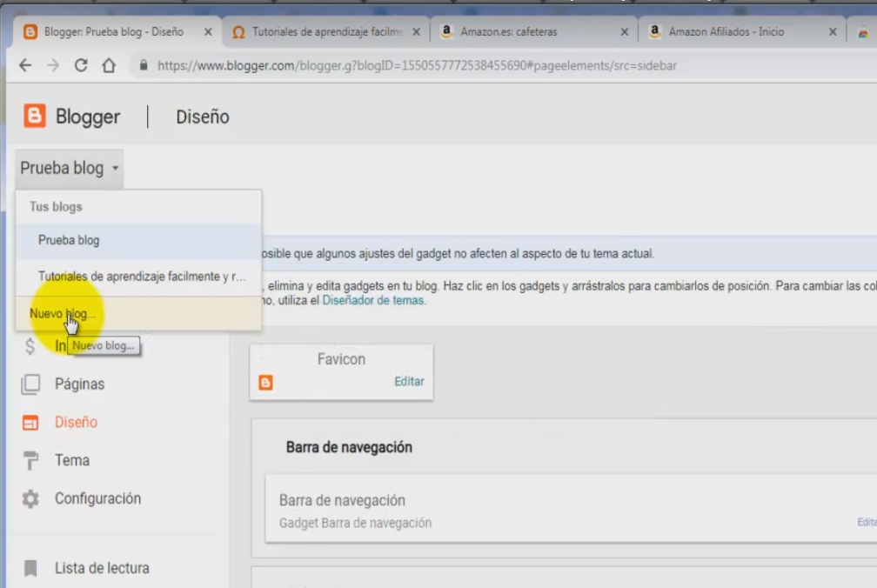Choose Nuevo blog... in the dropdown

(x=138, y=313)
